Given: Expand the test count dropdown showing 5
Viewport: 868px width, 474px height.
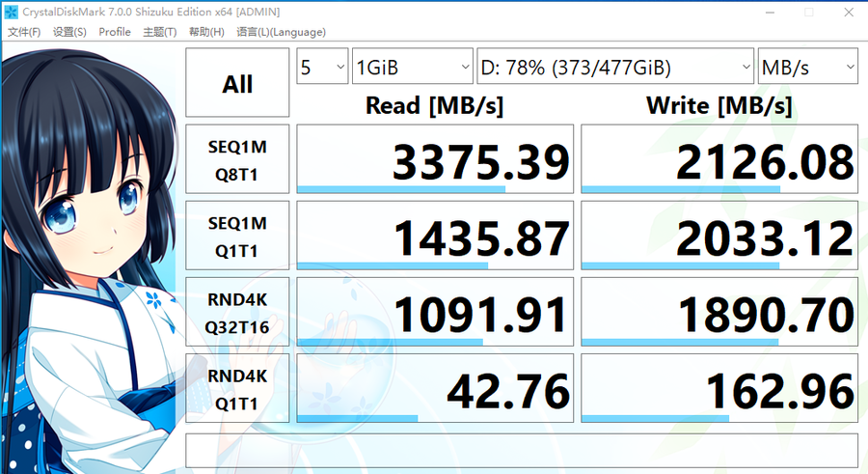Looking at the screenshot, I should click(x=322, y=68).
